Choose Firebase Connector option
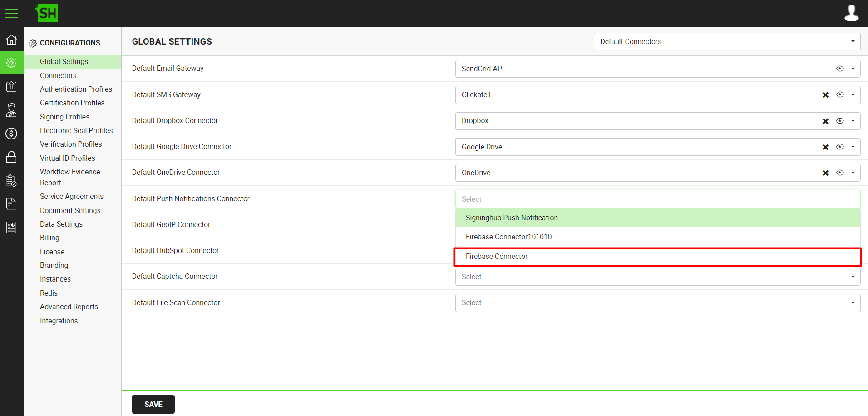Viewport: 868px width, 416px height. pos(658,256)
